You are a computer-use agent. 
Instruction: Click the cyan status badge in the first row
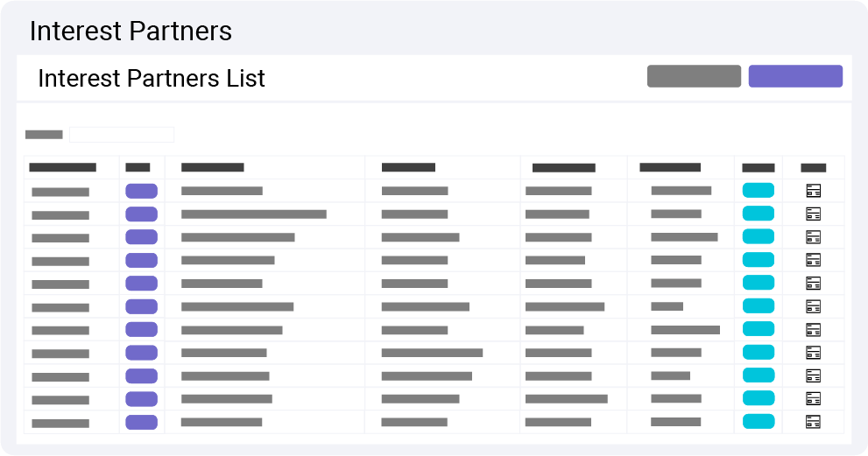point(759,191)
